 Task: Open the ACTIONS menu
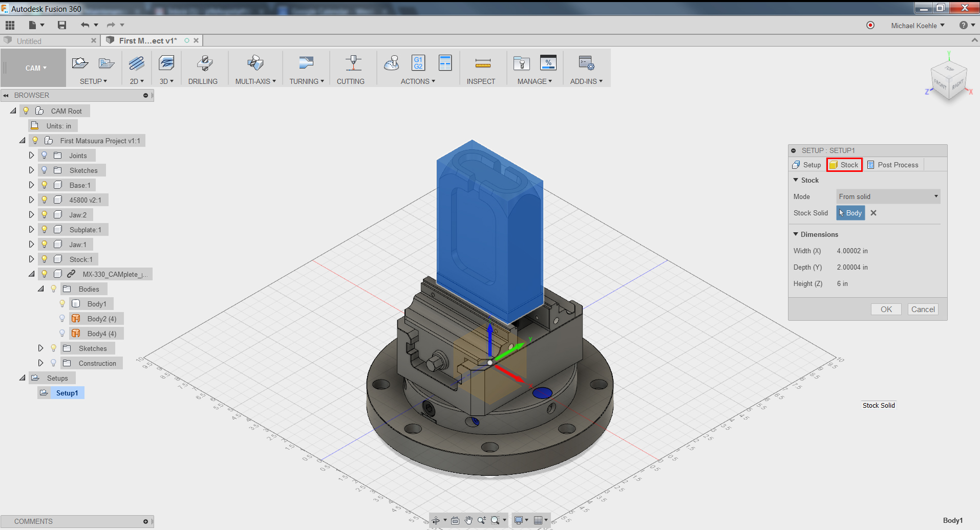point(418,81)
